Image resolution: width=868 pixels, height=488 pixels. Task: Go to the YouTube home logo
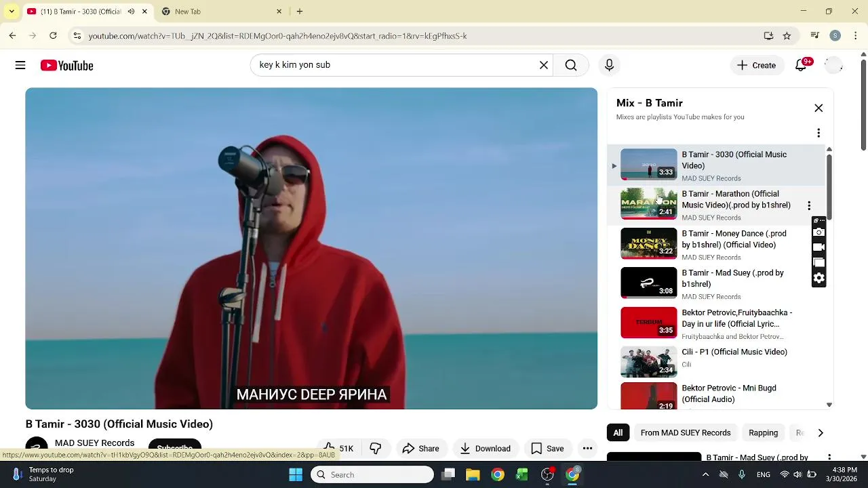[66, 65]
